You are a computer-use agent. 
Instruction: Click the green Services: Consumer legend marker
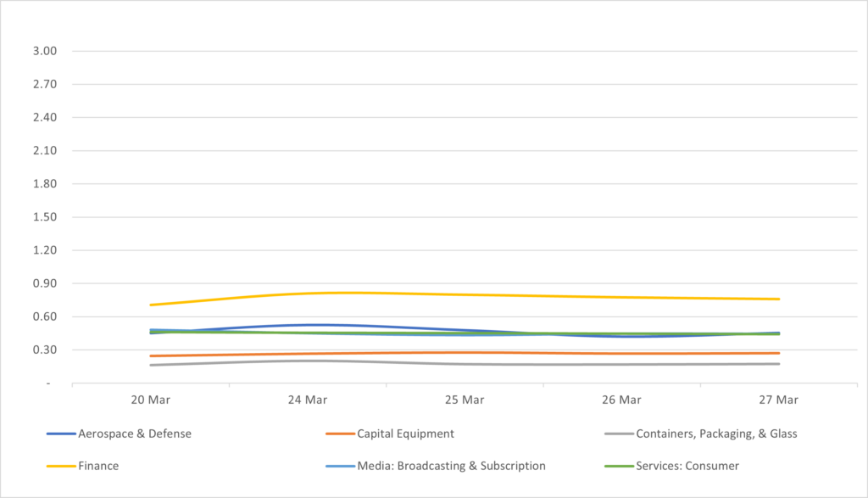click(616, 466)
